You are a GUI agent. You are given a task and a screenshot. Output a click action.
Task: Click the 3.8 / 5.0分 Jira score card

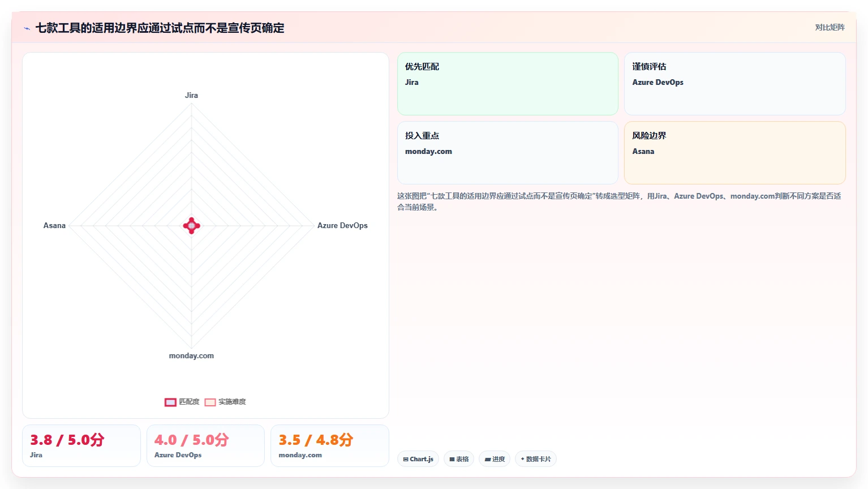tap(81, 446)
